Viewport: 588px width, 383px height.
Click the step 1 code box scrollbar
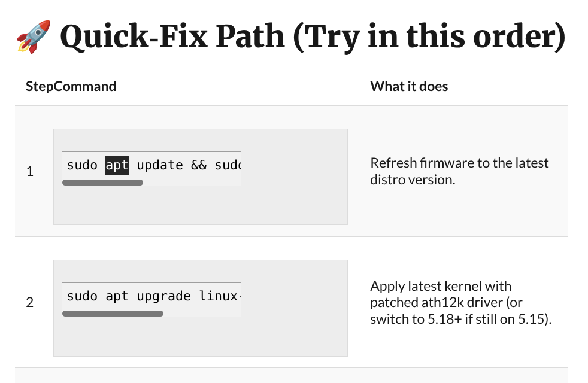(x=102, y=183)
